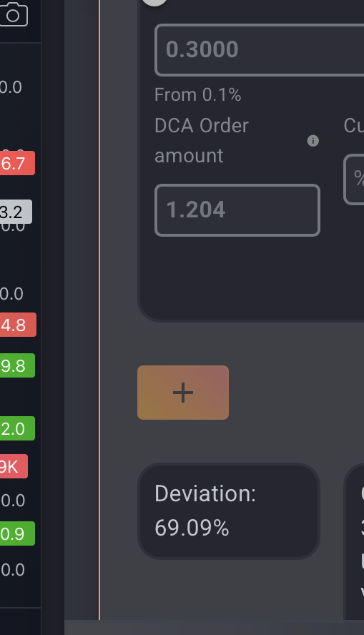Click the From 0.1% hint text
This screenshot has width=364, height=635.
tap(198, 95)
